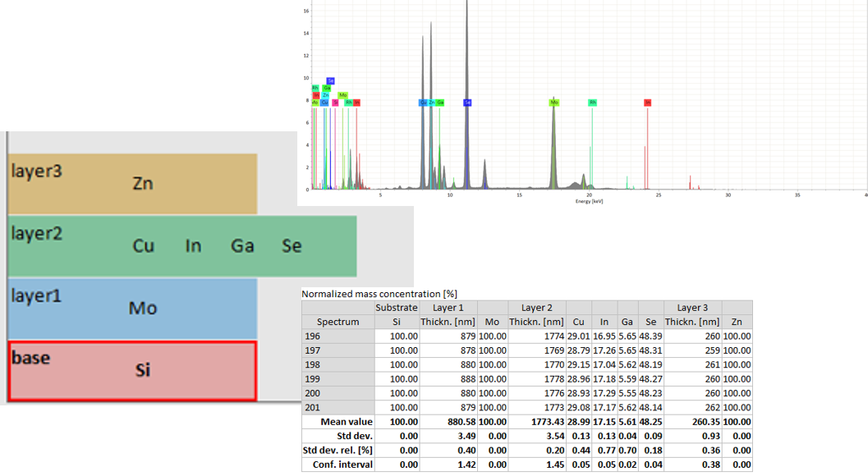
Task: Select the layer3 Zn block
Action: pos(131,183)
